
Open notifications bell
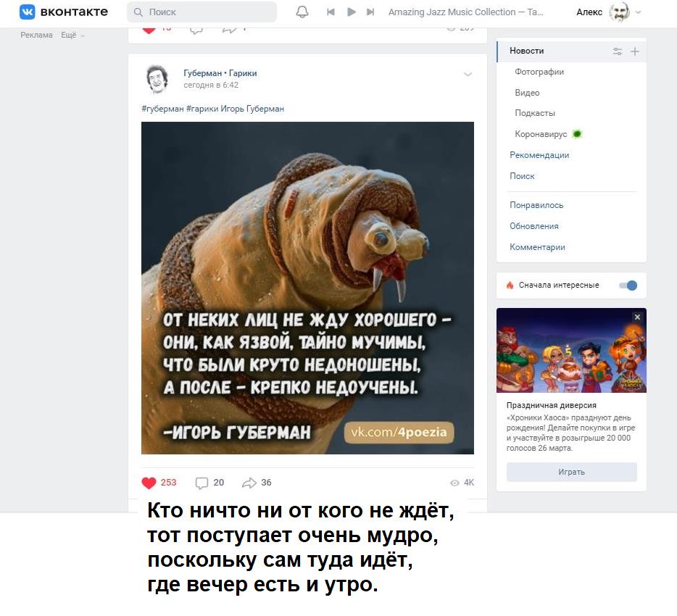tap(302, 12)
